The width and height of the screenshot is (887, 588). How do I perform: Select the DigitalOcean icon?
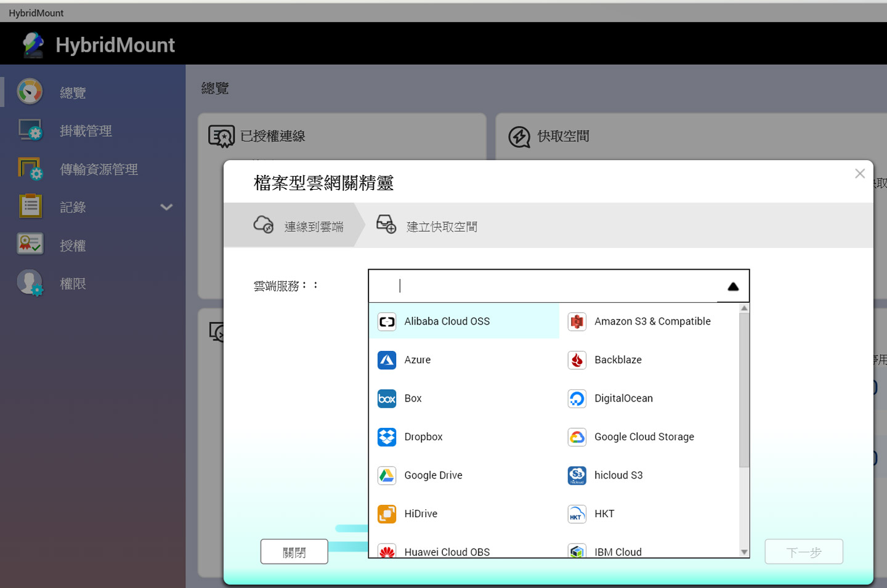click(x=577, y=398)
